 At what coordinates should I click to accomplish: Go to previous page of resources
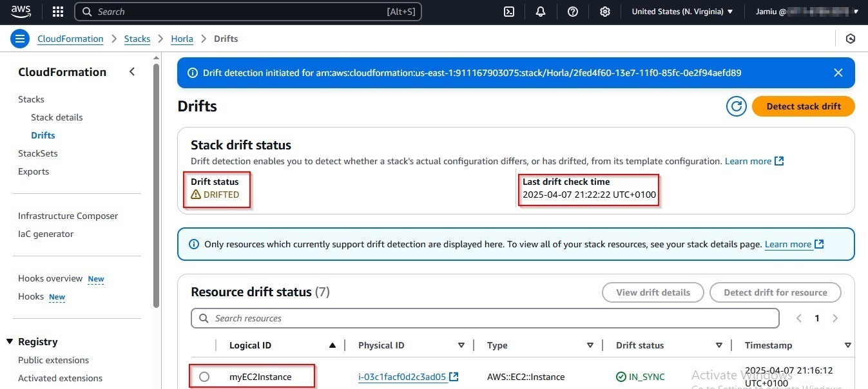(x=799, y=318)
